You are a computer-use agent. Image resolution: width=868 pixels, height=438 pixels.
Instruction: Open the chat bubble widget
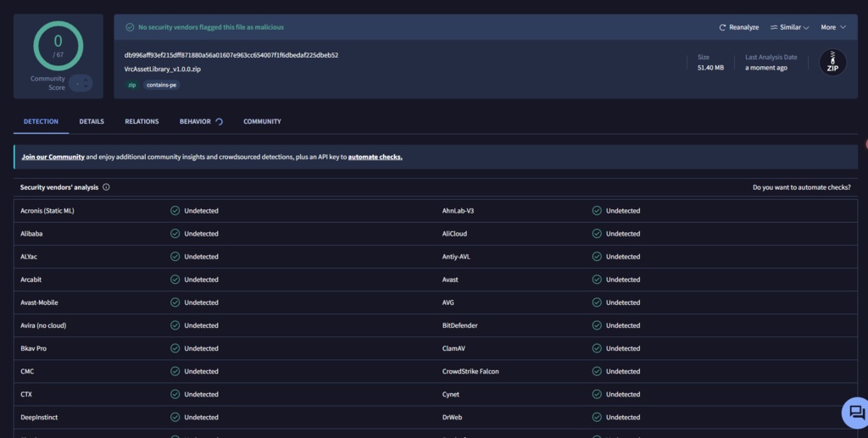(x=856, y=413)
